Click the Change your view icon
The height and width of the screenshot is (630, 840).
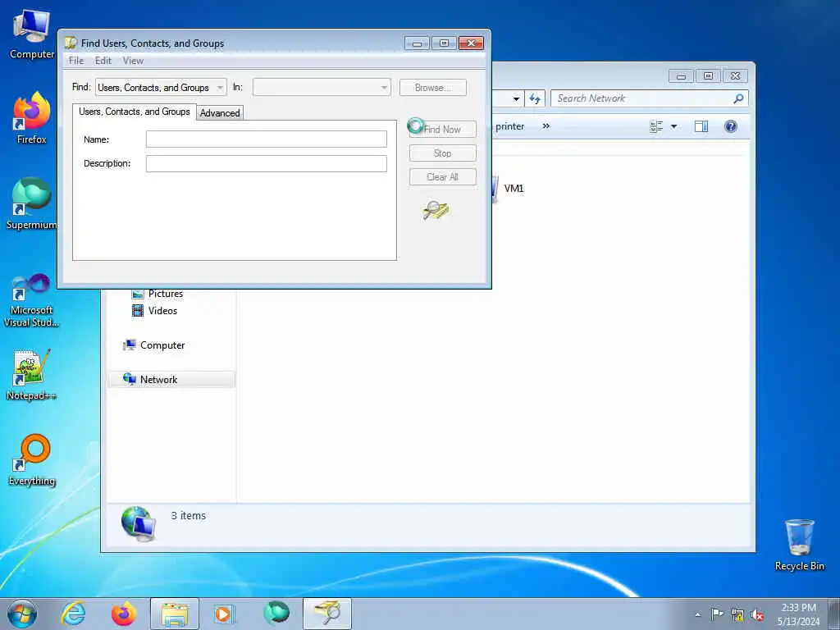[x=656, y=126]
